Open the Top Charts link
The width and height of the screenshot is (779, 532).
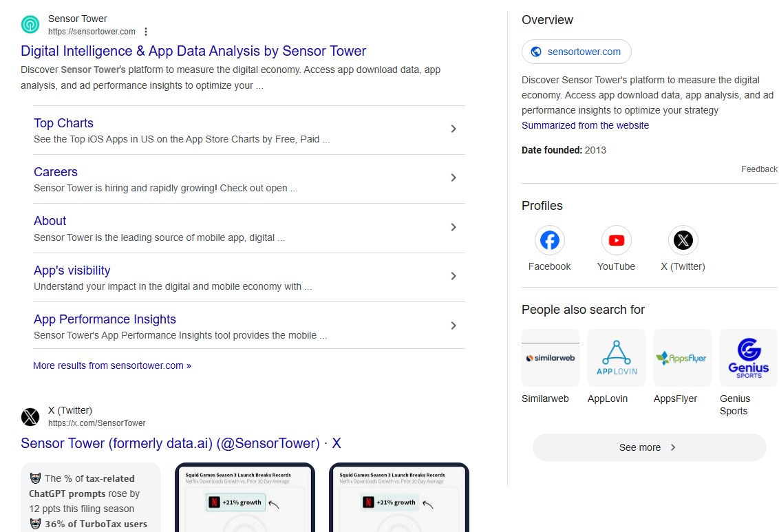click(x=63, y=123)
